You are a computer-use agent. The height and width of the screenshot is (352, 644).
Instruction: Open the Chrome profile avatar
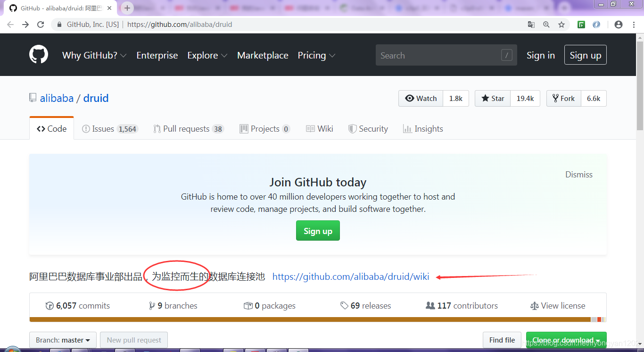click(x=619, y=25)
